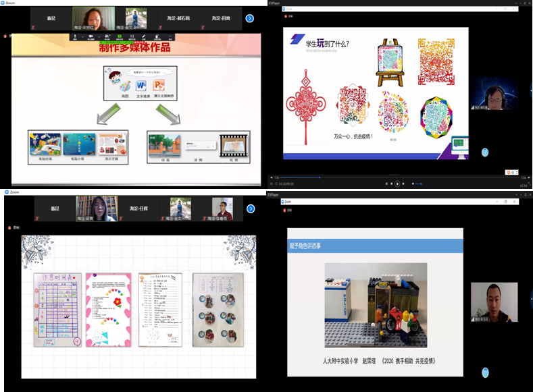
Task: Click the next-participants arrow in top-left Zoom window
Action: pos(250,18)
